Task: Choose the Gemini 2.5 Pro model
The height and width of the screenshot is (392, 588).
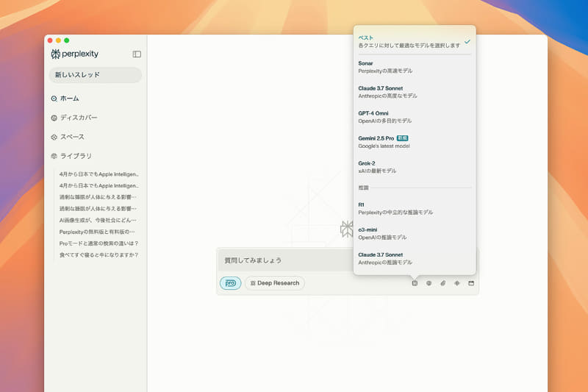Action: click(415, 142)
